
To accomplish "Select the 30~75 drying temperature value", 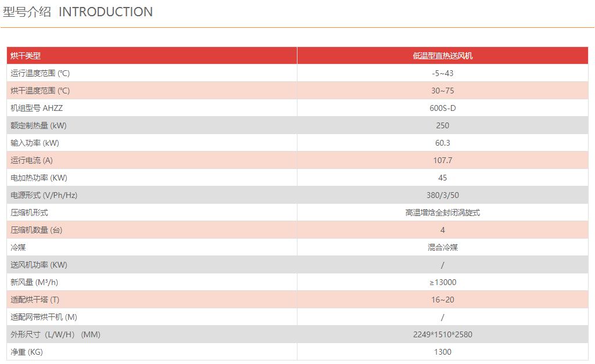I will [x=442, y=91].
